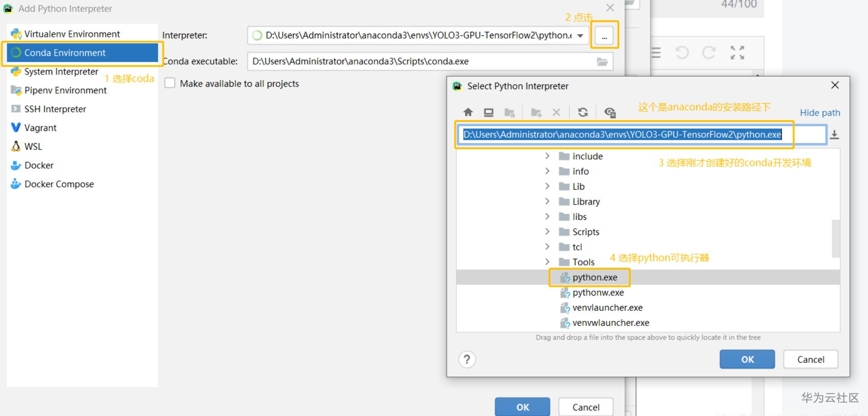The image size is (868, 416).
Task: Go to project directory in file chooser toolbar
Action: coord(510,112)
